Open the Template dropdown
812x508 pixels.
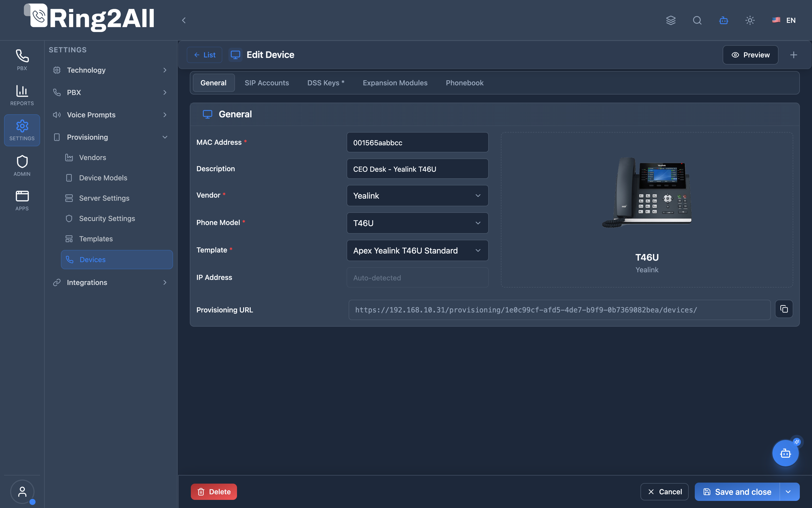tap(417, 251)
